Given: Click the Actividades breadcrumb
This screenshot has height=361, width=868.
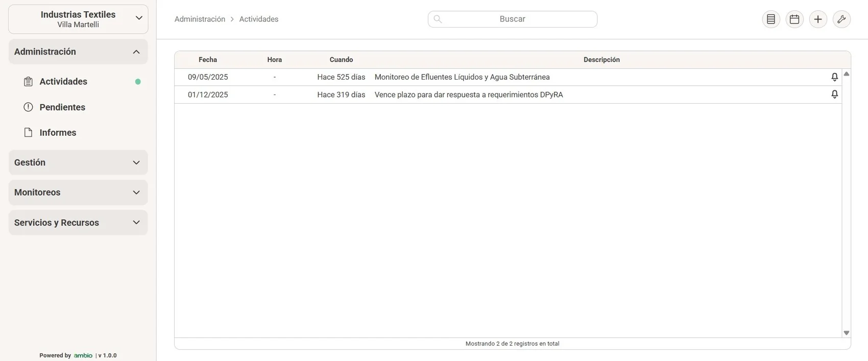Looking at the screenshot, I should 259,19.
